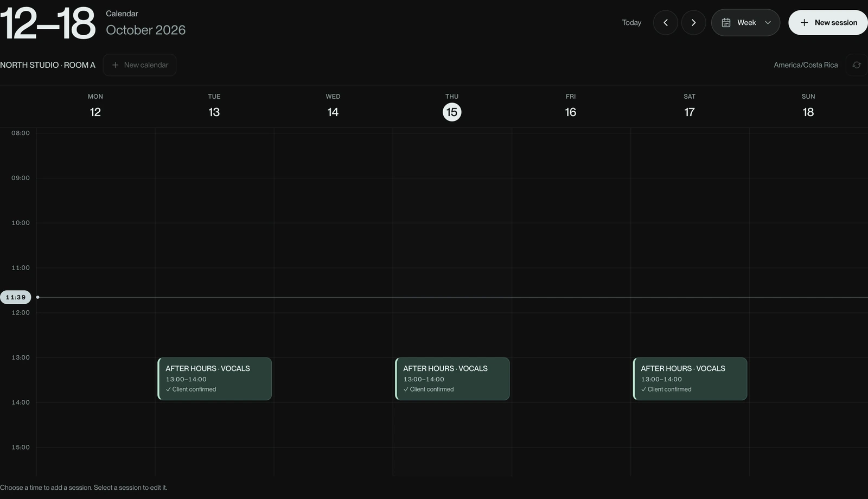Click the America/Costa Rica timezone label
The height and width of the screenshot is (499, 868).
point(806,65)
